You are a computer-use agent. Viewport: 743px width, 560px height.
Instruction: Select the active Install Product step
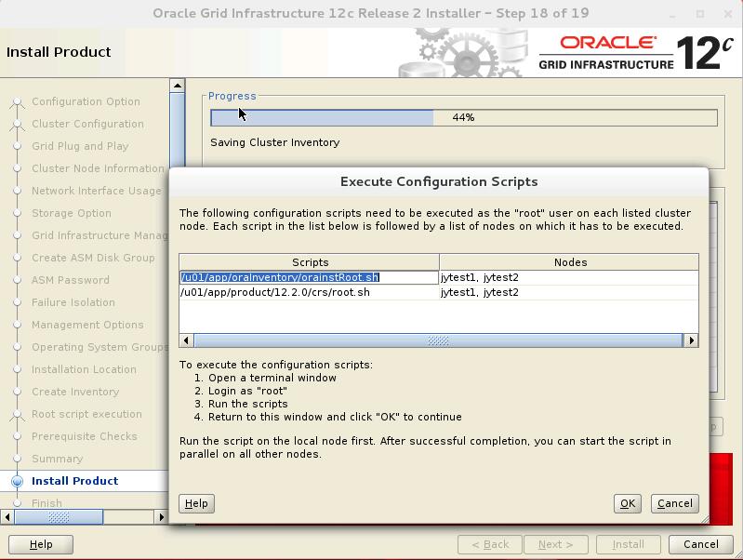[75, 481]
